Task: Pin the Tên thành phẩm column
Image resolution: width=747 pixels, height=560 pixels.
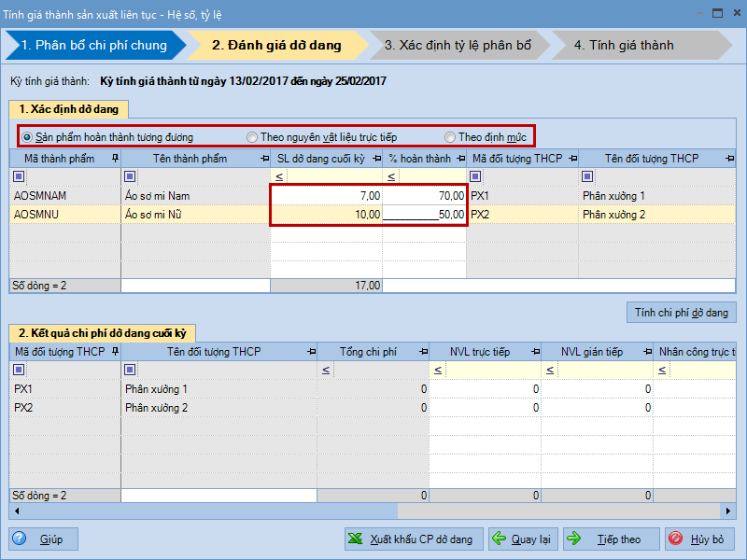Action: (x=262, y=159)
